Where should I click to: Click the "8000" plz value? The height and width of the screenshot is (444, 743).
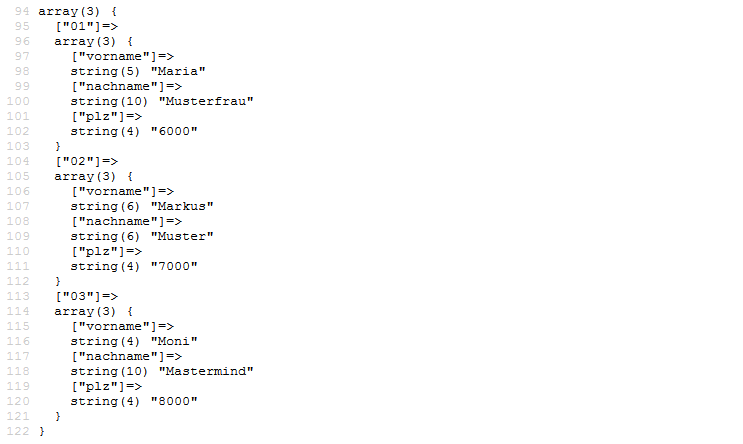coord(174,401)
